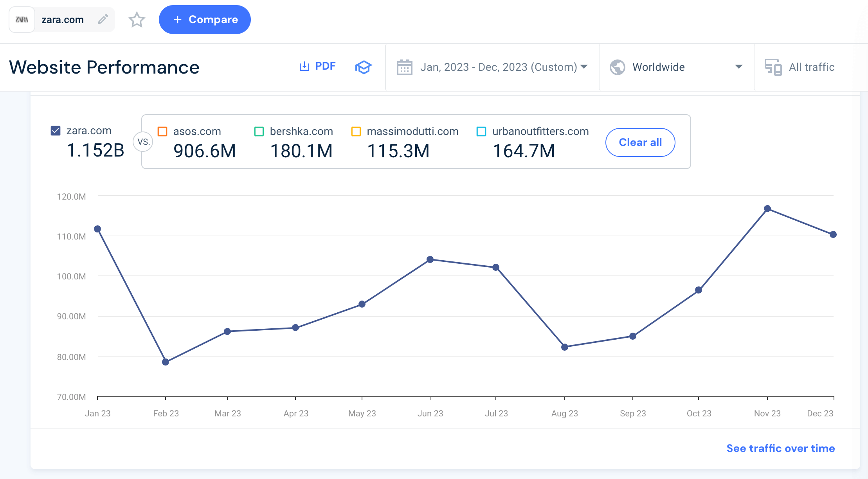This screenshot has height=479, width=868.
Task: Click the star favorite icon
Action: click(x=137, y=20)
